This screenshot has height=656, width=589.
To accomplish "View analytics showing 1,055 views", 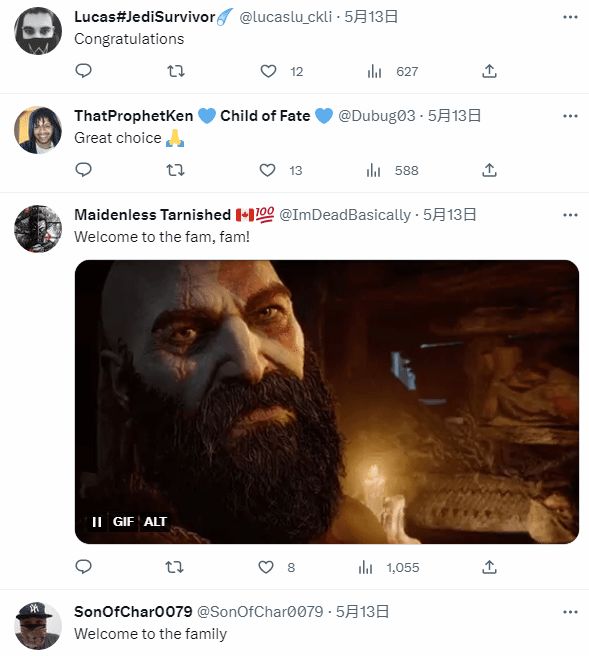I will pos(388,567).
